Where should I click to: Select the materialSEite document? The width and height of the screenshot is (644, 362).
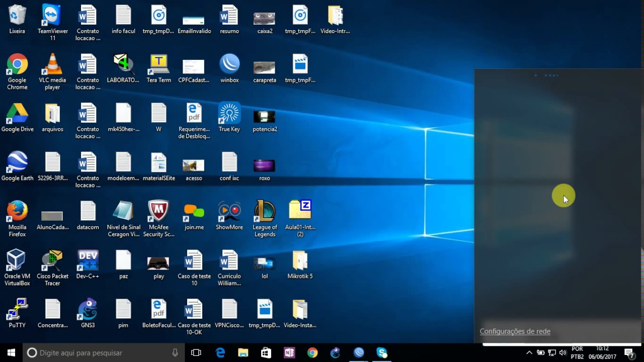coord(158,166)
